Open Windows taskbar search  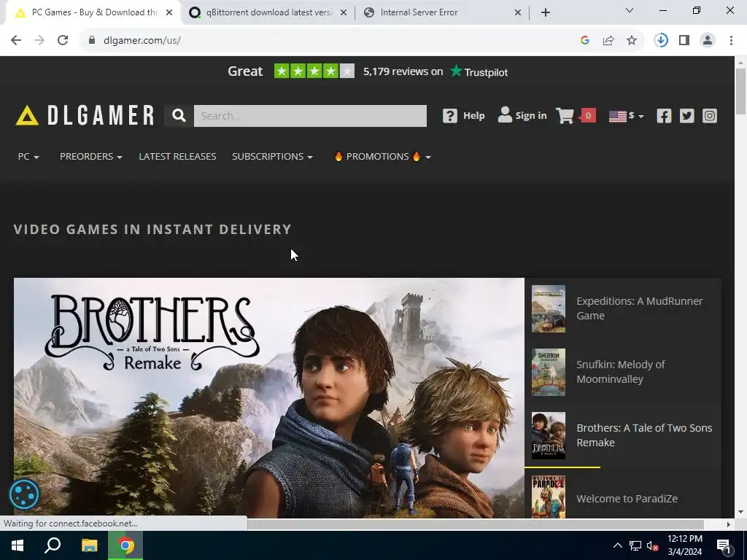53,545
